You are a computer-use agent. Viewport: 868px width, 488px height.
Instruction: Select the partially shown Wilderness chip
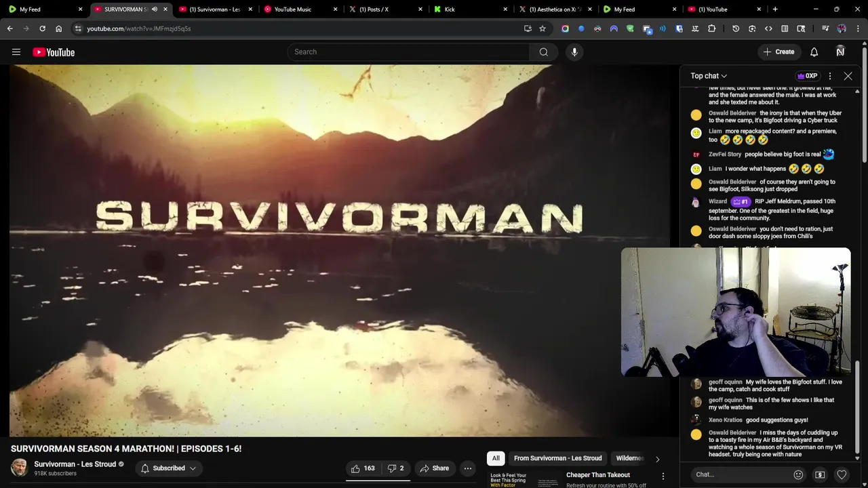(x=629, y=458)
